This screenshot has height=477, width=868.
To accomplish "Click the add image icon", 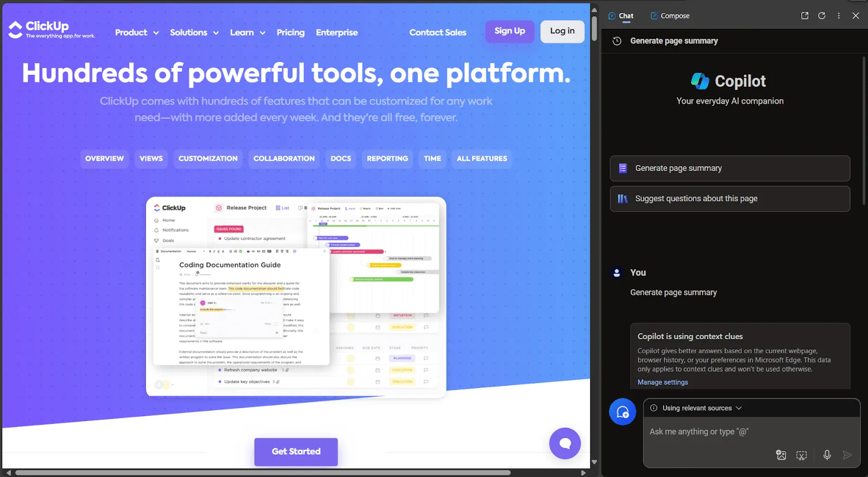I will (x=781, y=455).
